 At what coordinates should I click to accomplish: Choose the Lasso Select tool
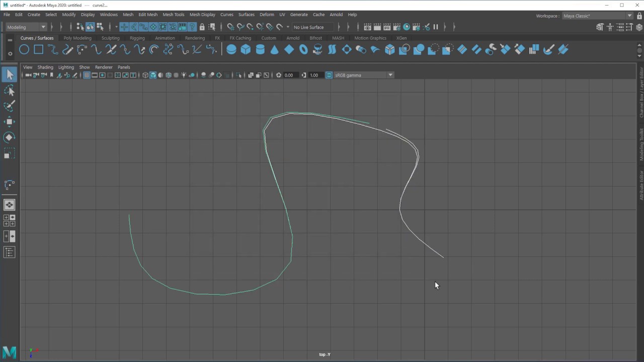pos(10,90)
